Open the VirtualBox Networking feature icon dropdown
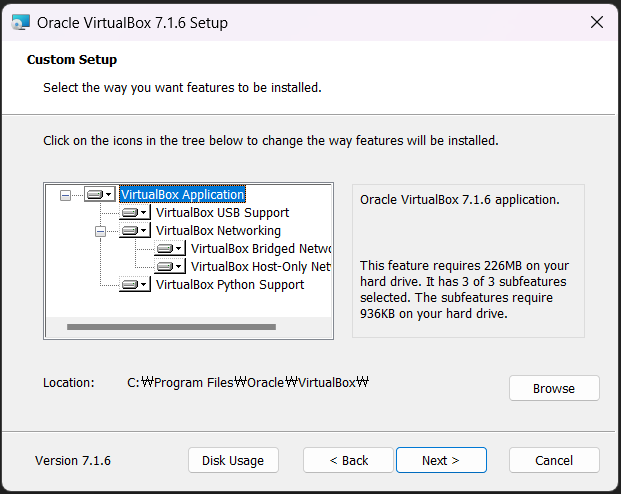This screenshot has height=494, width=621. point(135,231)
